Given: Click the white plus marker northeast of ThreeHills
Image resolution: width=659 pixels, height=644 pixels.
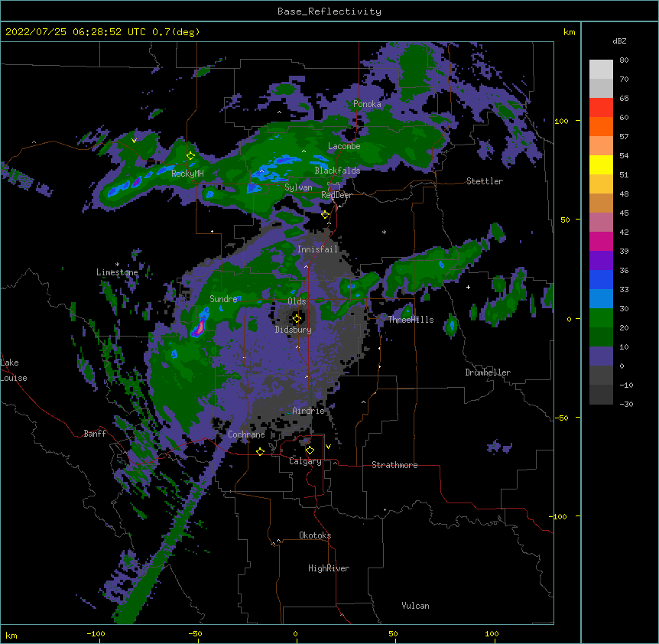Looking at the screenshot, I should point(468,287).
